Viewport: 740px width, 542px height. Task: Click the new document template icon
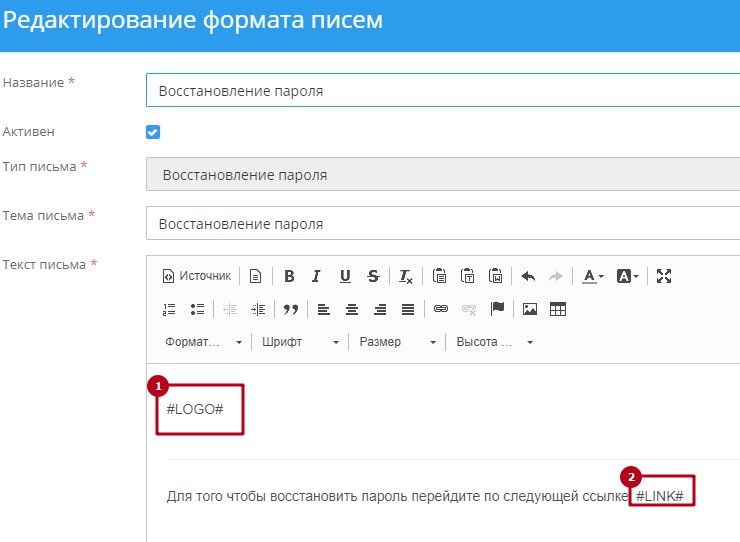pos(255,276)
